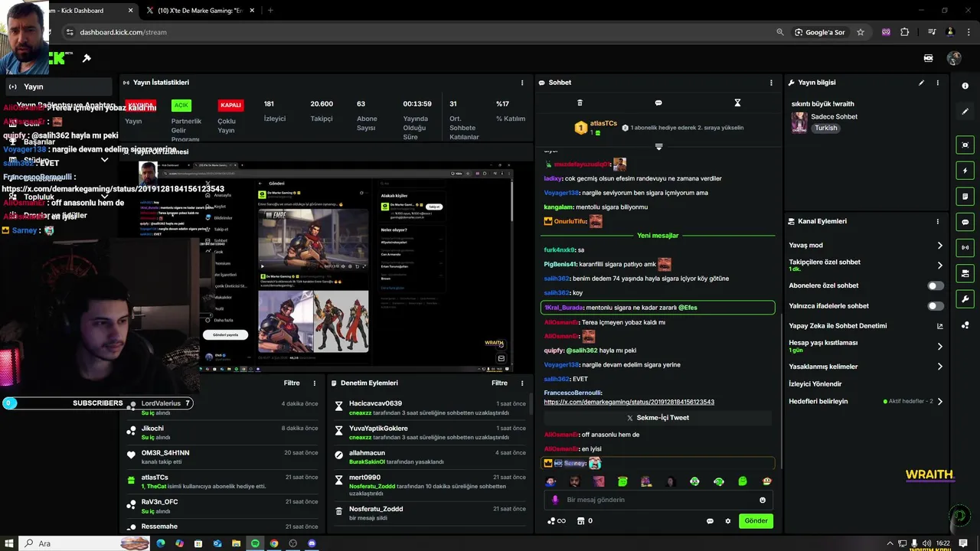Click chat bubble icon next to settings gear

[710, 521]
